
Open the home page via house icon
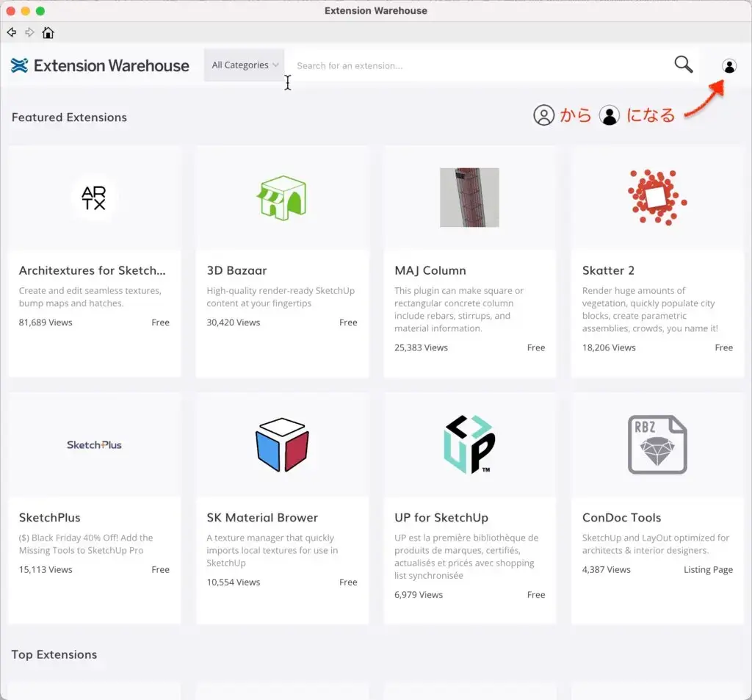coord(48,32)
